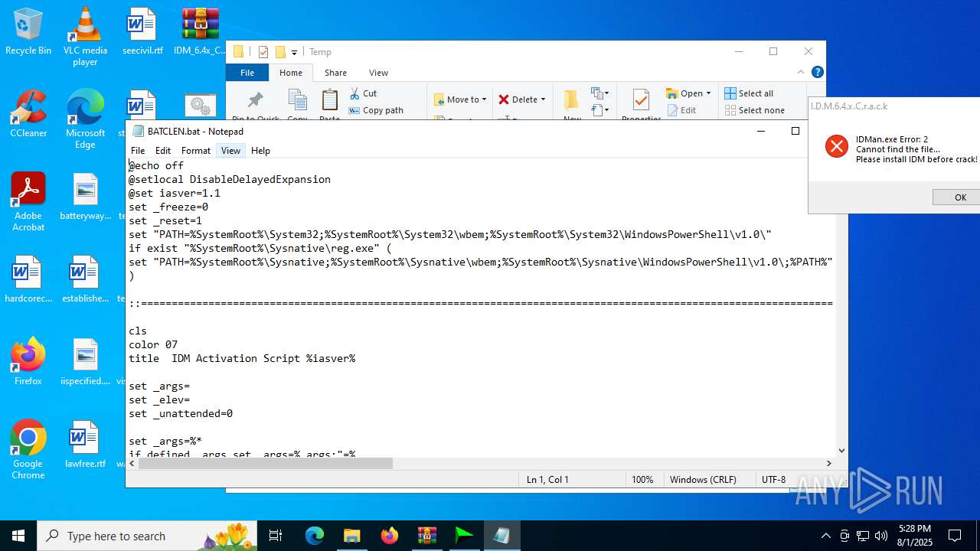The image size is (980, 551).
Task: Click the 'color 07' line in Notepad
Action: click(153, 344)
